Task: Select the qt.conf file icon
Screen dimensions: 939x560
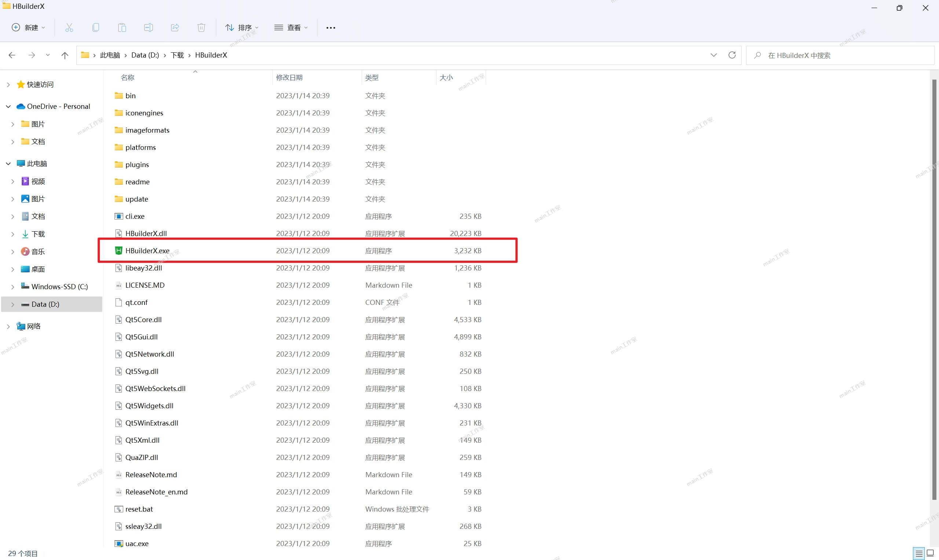Action: pos(118,302)
